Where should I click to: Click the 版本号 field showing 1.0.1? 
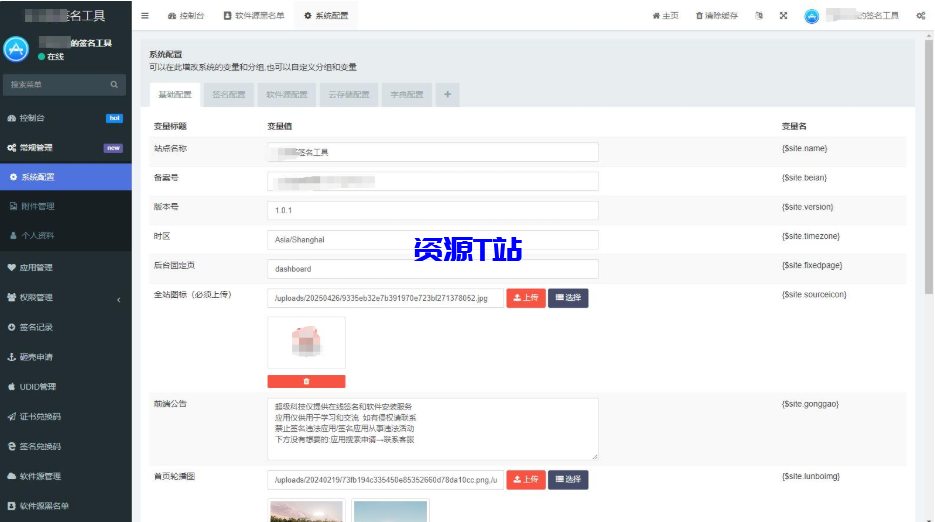click(x=433, y=211)
